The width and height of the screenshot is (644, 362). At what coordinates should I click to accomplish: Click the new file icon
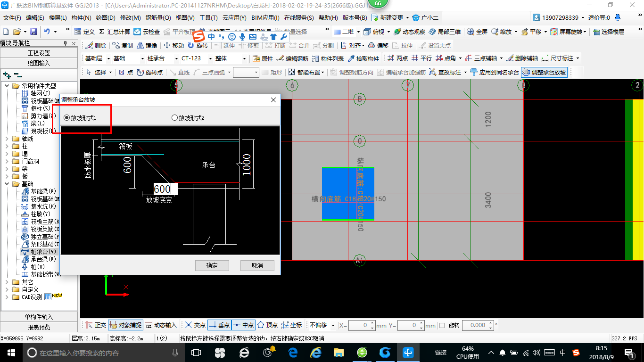click(6, 32)
